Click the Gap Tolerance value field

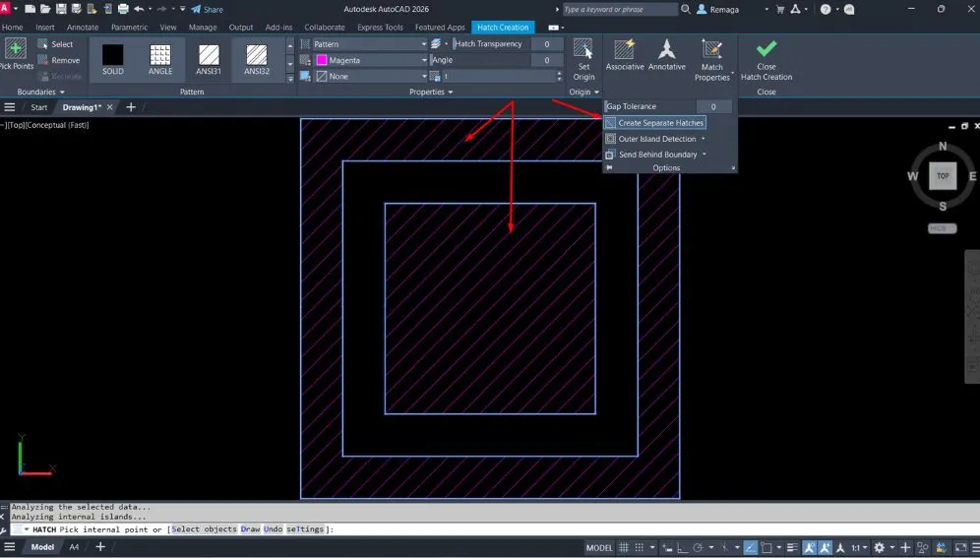click(713, 106)
